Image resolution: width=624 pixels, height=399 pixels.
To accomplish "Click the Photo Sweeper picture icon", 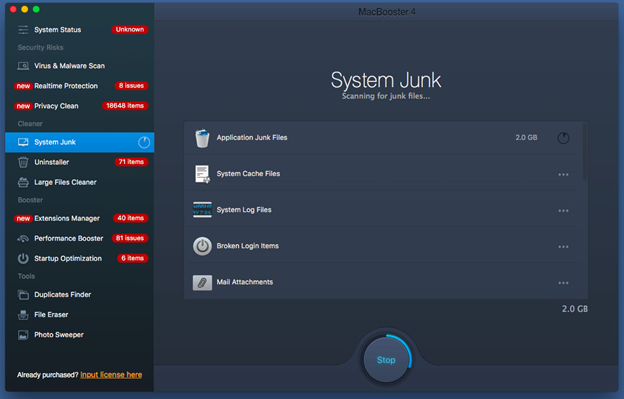I will [x=23, y=335].
